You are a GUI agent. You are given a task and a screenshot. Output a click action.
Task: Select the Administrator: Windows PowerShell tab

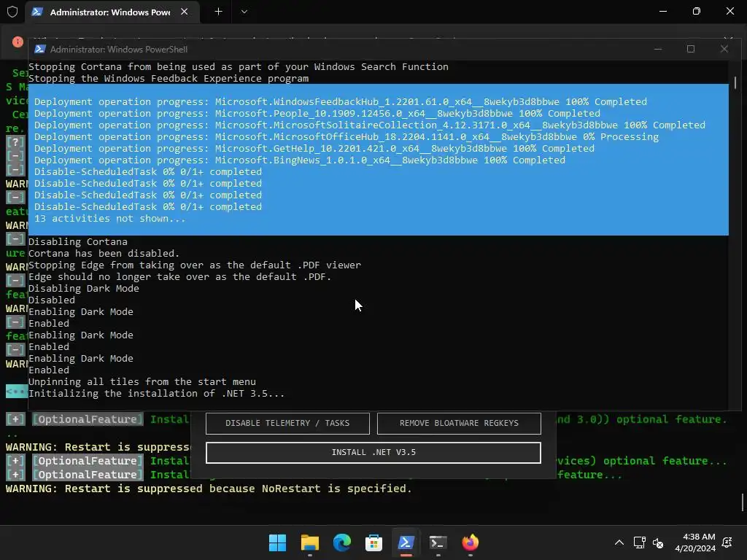(113, 12)
